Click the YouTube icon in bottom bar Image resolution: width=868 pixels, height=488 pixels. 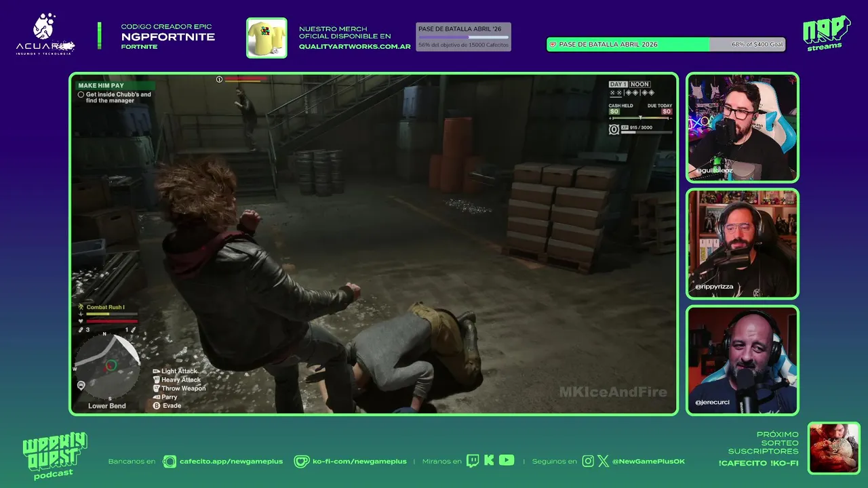(507, 460)
